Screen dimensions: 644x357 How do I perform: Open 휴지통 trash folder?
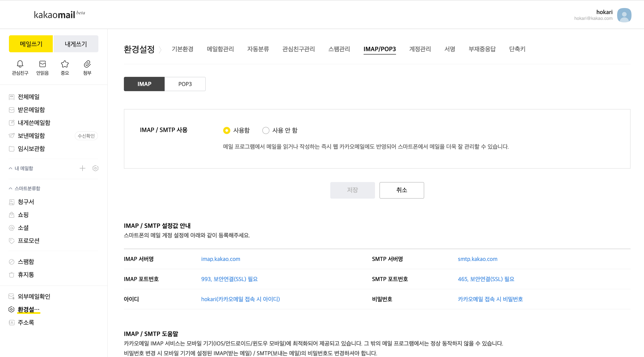coord(26,275)
